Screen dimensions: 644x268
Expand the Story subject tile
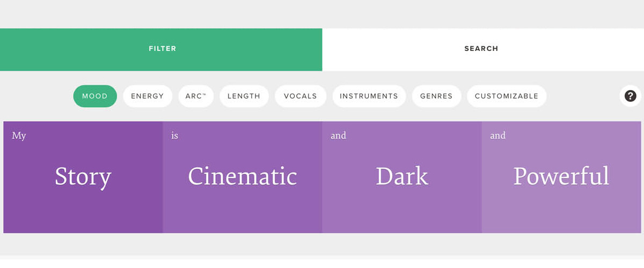[83, 177]
